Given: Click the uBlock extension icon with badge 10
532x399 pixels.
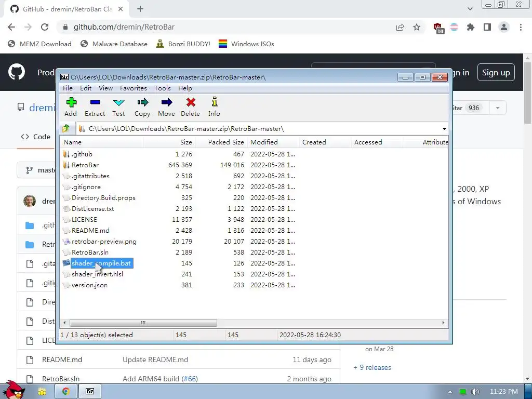Looking at the screenshot, I should click(x=438, y=28).
